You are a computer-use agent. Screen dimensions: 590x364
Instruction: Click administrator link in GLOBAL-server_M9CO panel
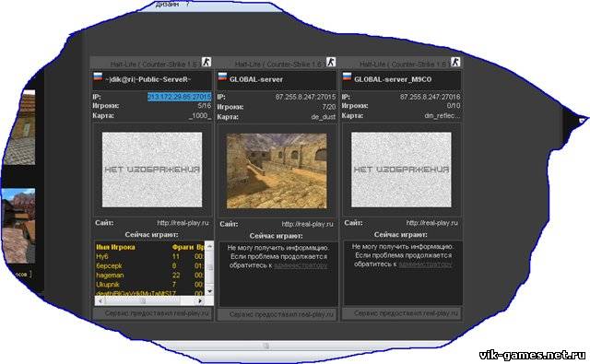[425, 264]
